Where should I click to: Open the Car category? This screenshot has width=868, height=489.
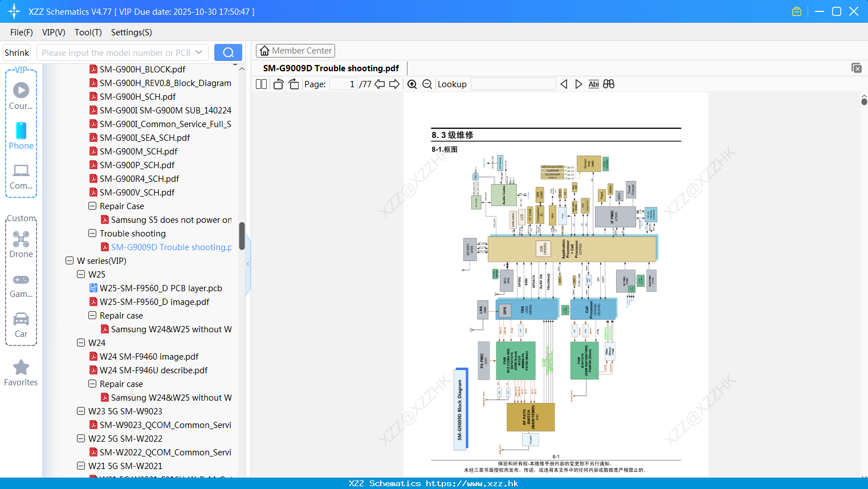pyautogui.click(x=21, y=325)
